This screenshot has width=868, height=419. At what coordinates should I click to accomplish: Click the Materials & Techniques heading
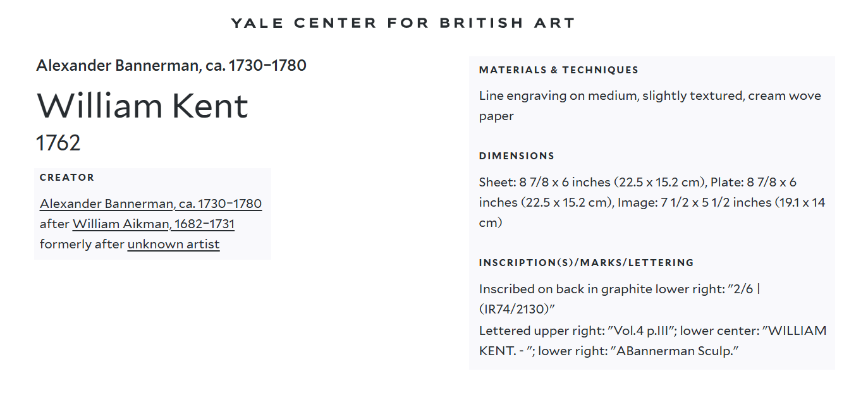(x=559, y=70)
